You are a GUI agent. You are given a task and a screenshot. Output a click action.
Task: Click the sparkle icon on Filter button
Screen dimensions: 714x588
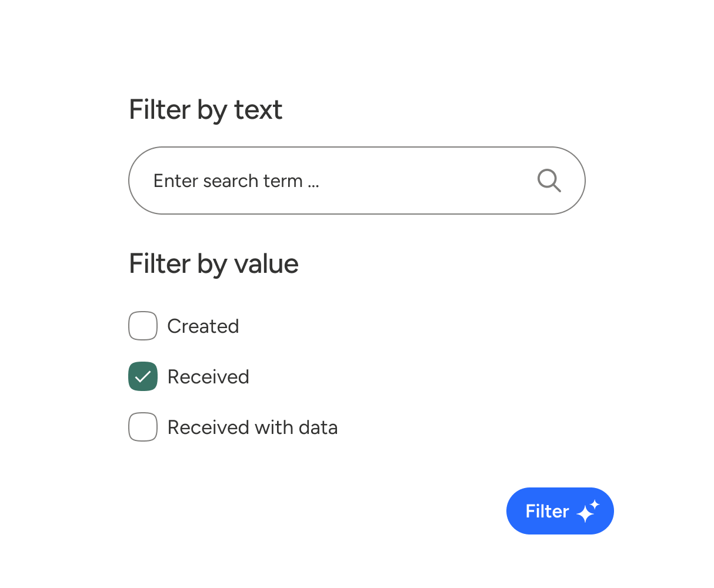[x=588, y=511]
